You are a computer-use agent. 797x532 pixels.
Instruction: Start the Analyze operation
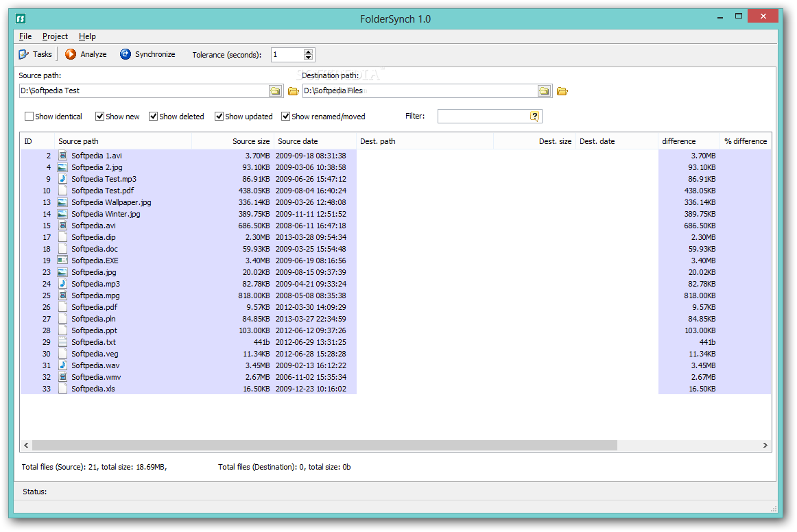tap(86, 54)
